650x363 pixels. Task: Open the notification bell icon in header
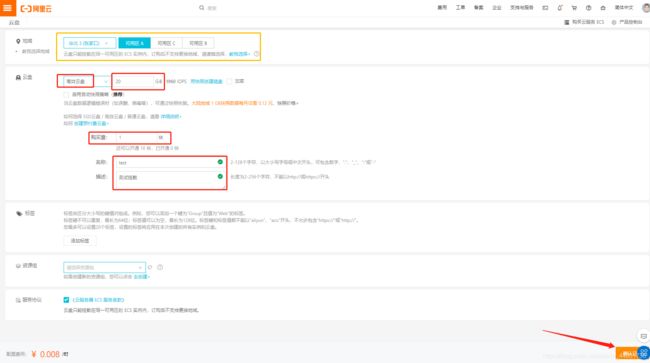point(560,8)
